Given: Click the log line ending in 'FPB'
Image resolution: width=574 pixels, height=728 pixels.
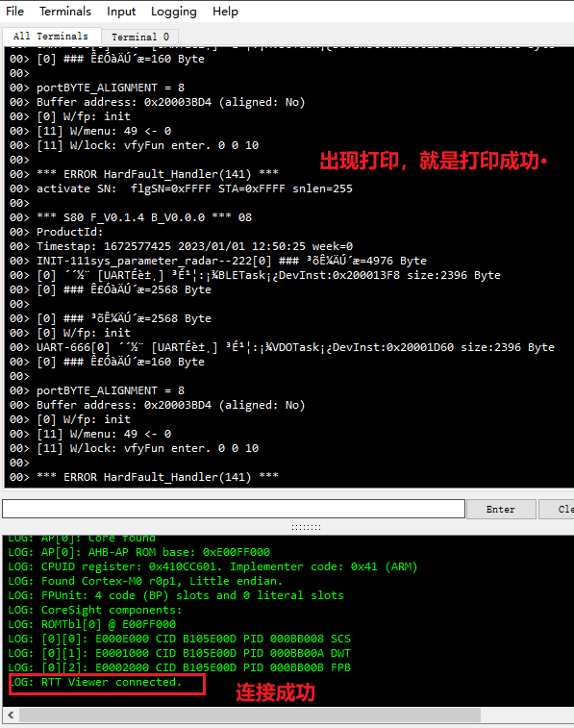Looking at the screenshot, I should point(180,667).
